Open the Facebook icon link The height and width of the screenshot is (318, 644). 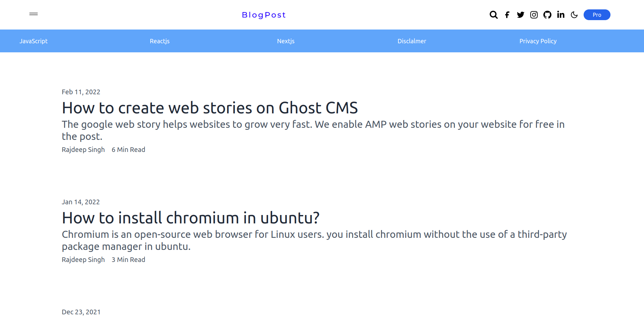pyautogui.click(x=507, y=15)
